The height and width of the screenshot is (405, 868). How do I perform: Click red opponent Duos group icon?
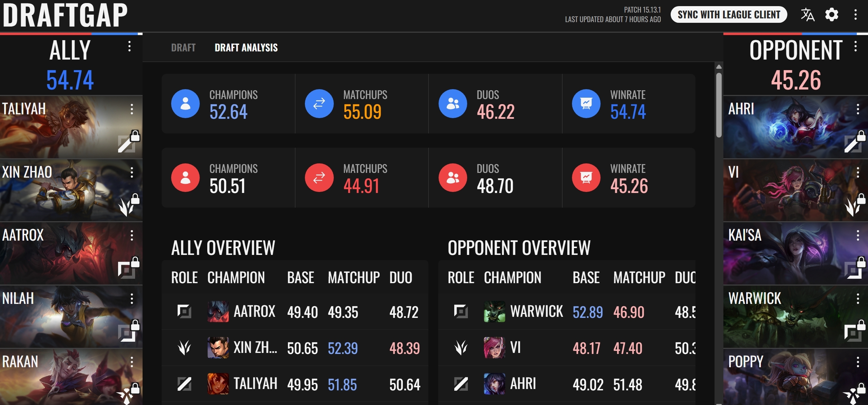[453, 178]
